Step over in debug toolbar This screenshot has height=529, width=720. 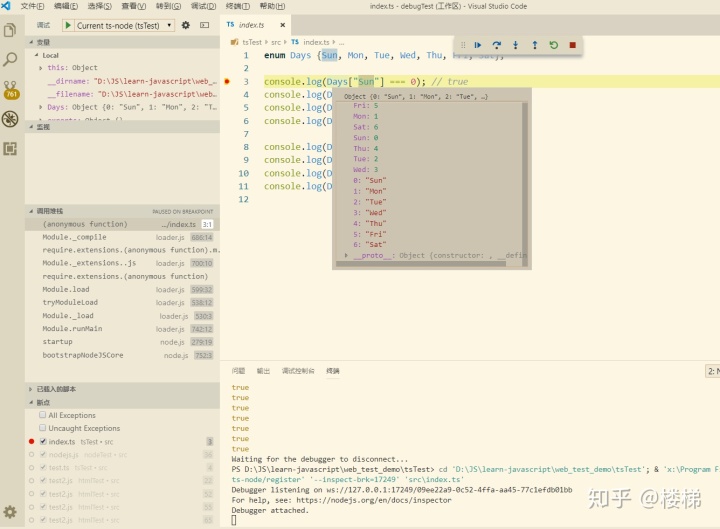496,45
